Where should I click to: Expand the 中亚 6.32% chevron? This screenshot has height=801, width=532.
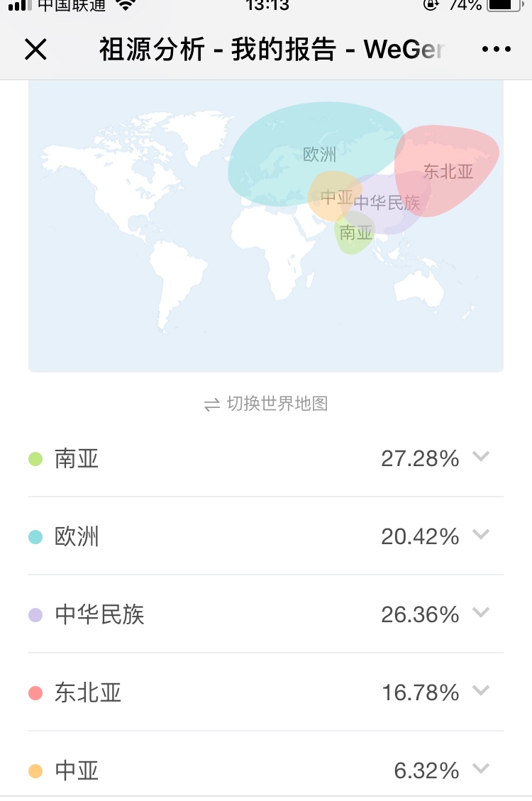[481, 768]
